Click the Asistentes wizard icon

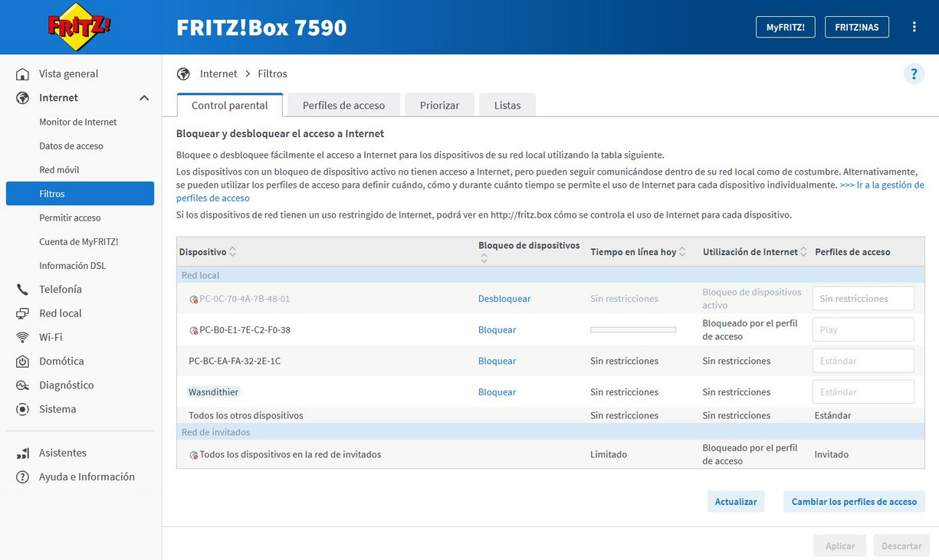pyautogui.click(x=23, y=453)
